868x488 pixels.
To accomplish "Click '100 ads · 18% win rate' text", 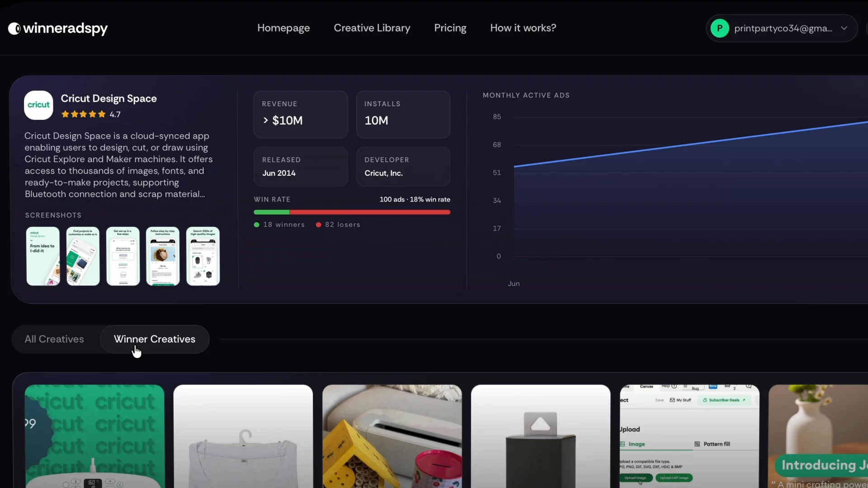I will coord(415,199).
